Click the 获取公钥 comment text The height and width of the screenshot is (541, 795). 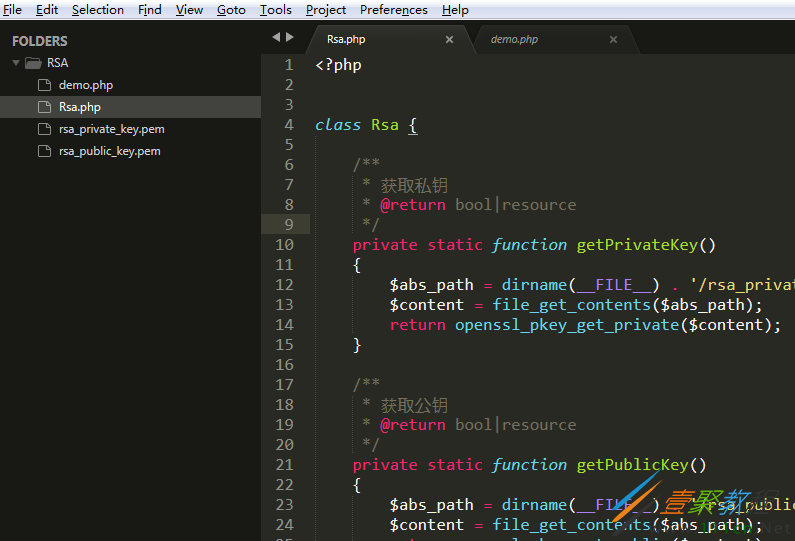[x=414, y=406]
